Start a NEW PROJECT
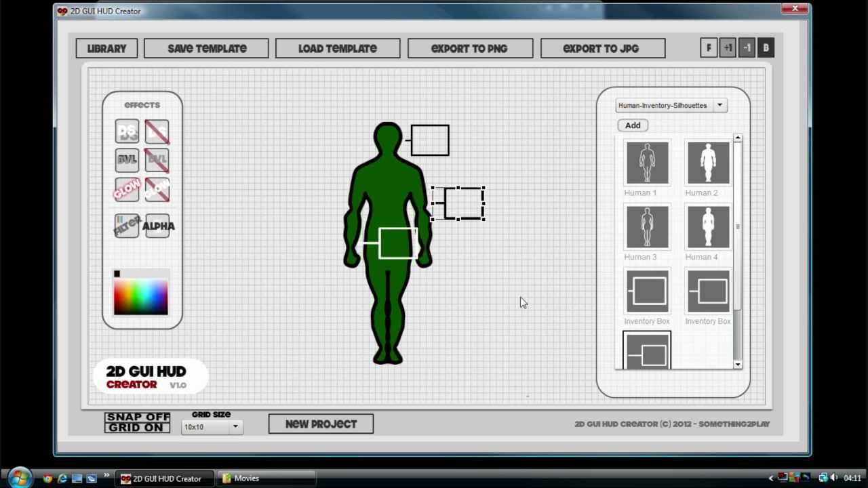868x488 pixels. tap(320, 424)
